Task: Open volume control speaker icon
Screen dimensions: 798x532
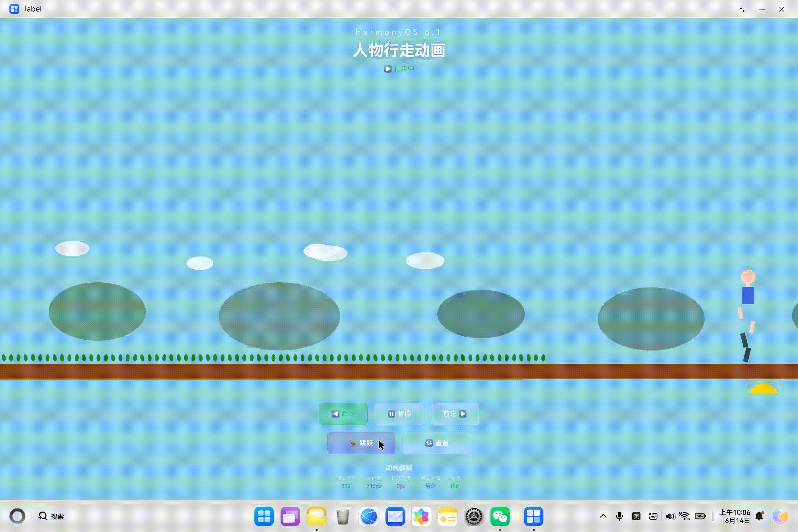Action: point(670,516)
